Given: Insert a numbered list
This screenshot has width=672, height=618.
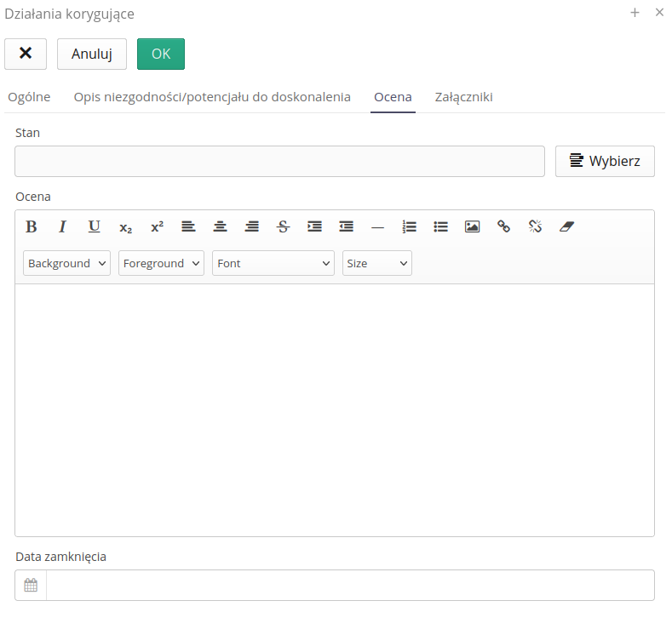Looking at the screenshot, I should click(x=409, y=226).
